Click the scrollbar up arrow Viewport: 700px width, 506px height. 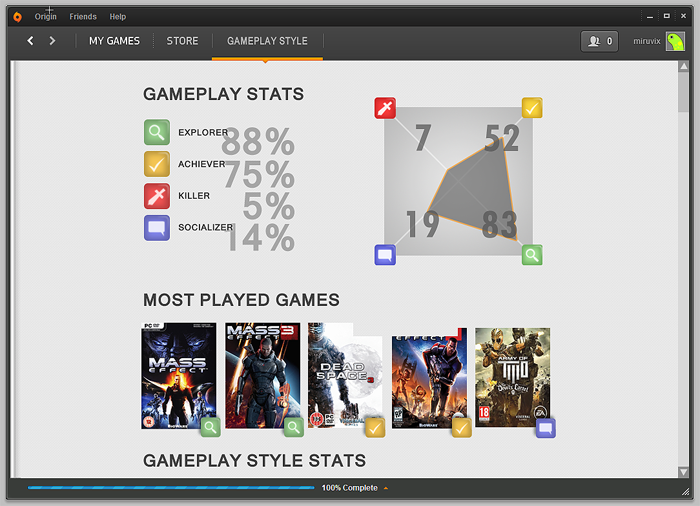pos(683,67)
